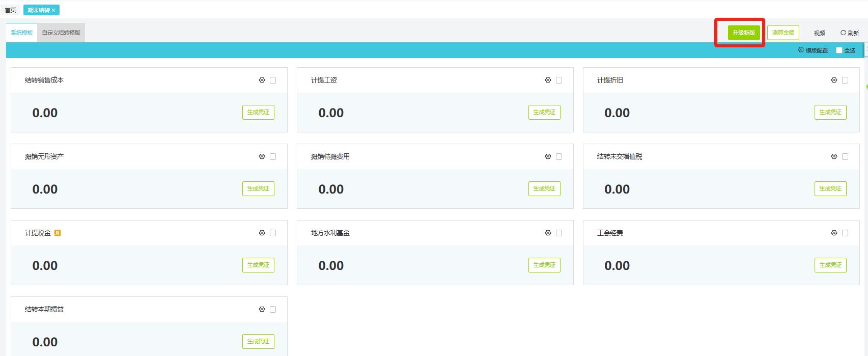Open settings gear for 摊销无形资产 card
The width and height of the screenshot is (868, 356).
point(262,156)
